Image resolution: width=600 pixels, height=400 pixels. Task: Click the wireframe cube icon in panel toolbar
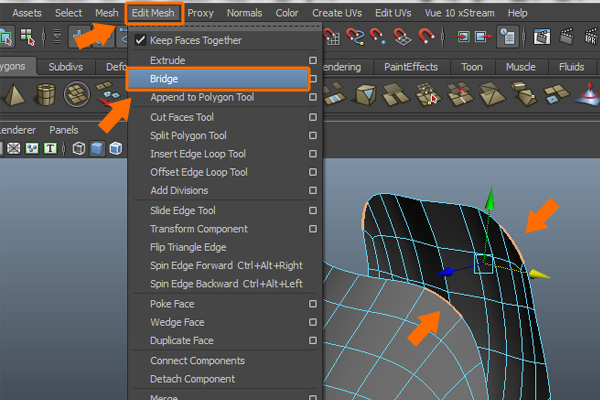point(79,149)
